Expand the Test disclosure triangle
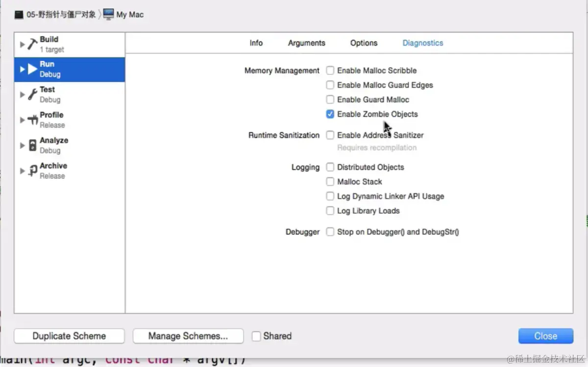Image resolution: width=588 pixels, height=367 pixels. [x=22, y=95]
